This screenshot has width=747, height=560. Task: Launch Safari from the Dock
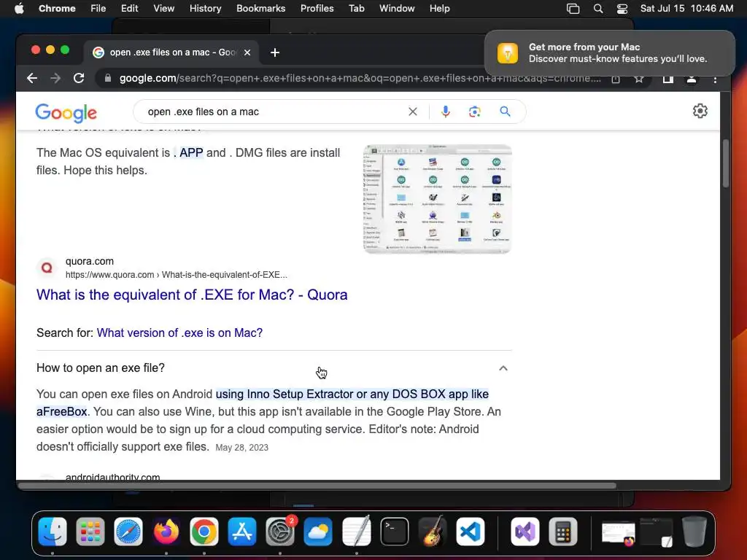click(x=128, y=532)
